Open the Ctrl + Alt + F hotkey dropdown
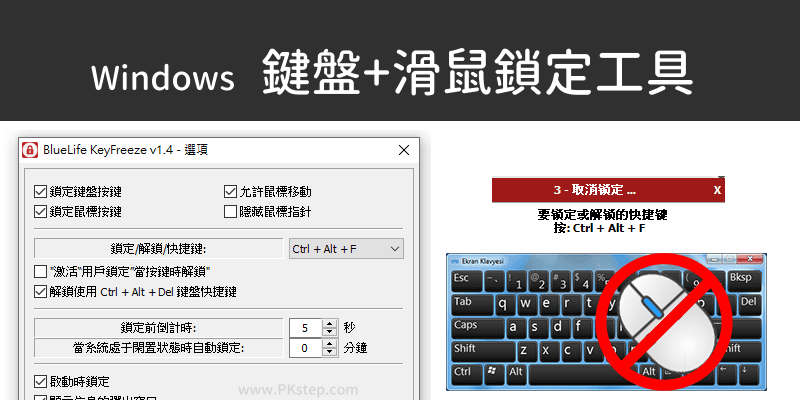 coord(346,249)
